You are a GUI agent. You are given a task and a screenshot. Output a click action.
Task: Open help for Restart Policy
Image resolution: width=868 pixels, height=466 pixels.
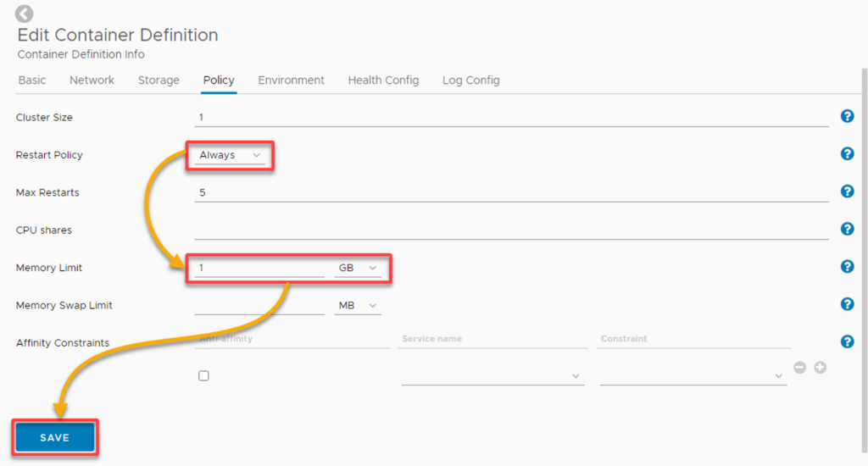847,154
